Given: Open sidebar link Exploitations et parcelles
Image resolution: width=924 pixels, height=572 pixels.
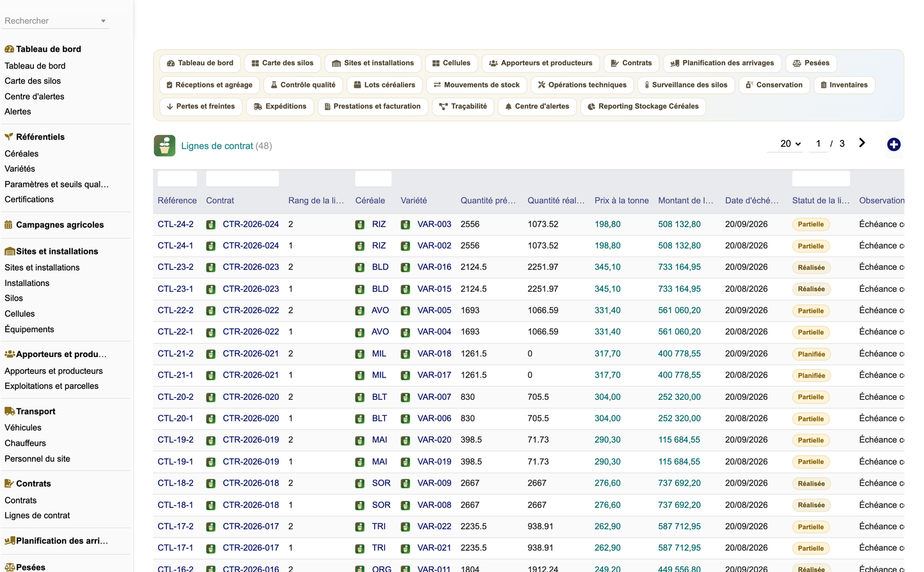Looking at the screenshot, I should 51,386.
